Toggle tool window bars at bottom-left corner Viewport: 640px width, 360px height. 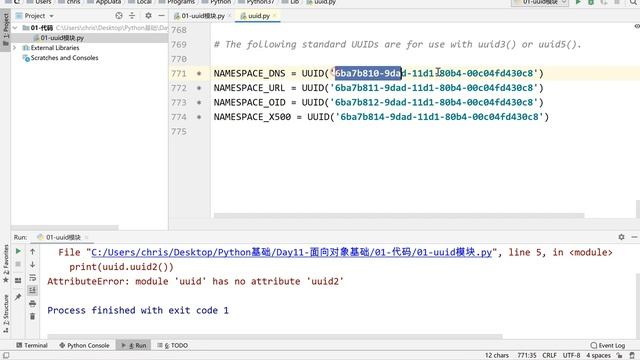(x=6, y=356)
